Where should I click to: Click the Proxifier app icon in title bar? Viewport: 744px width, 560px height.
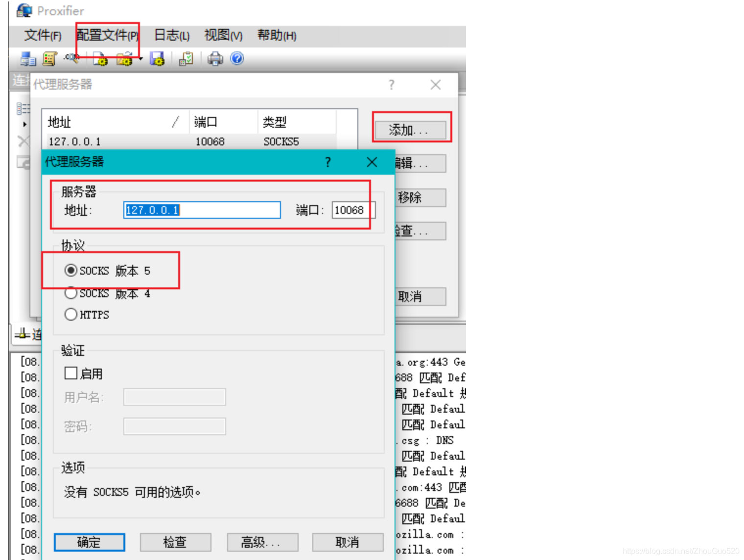pos(24,10)
